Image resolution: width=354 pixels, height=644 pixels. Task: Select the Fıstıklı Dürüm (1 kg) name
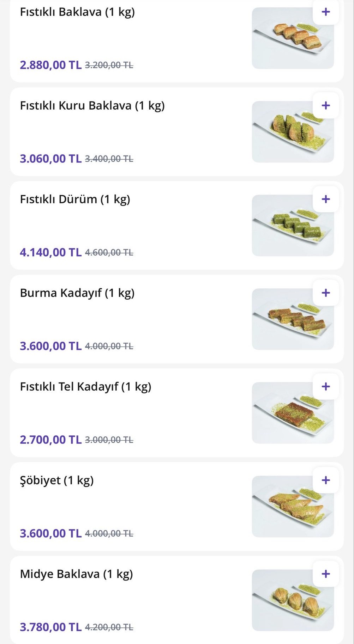(x=75, y=199)
